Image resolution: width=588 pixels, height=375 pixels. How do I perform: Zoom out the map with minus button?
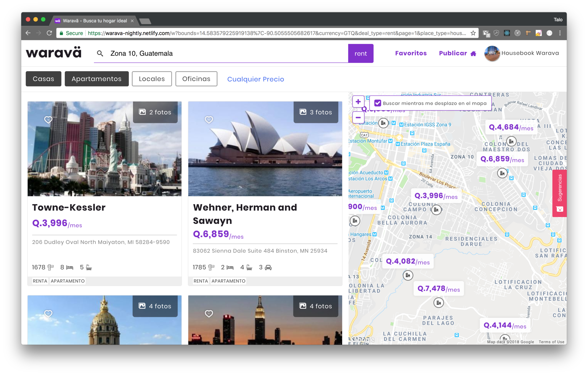[x=358, y=117]
